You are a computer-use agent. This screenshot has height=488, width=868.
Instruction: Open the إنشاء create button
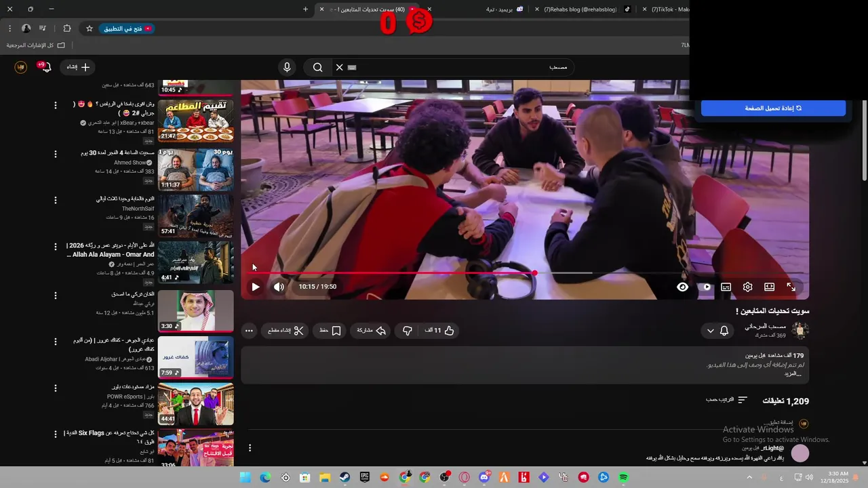coord(78,67)
